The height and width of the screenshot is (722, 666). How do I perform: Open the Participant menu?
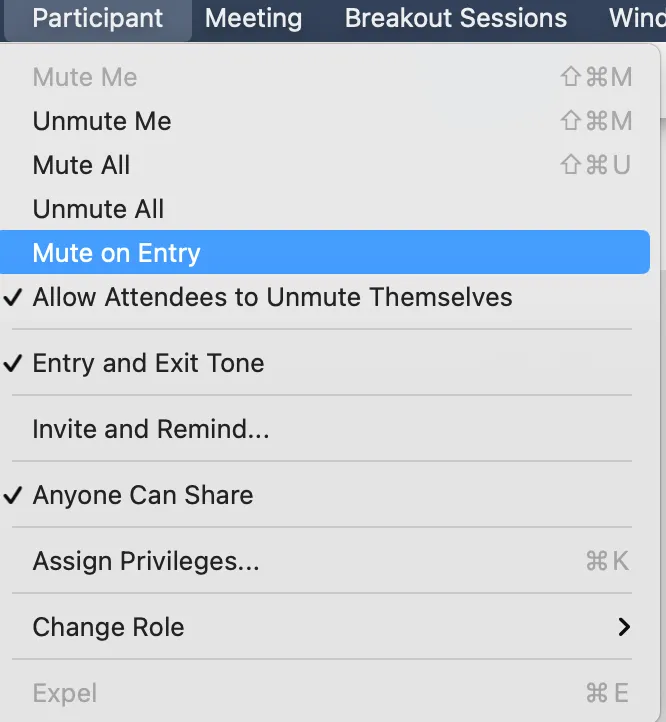[97, 18]
